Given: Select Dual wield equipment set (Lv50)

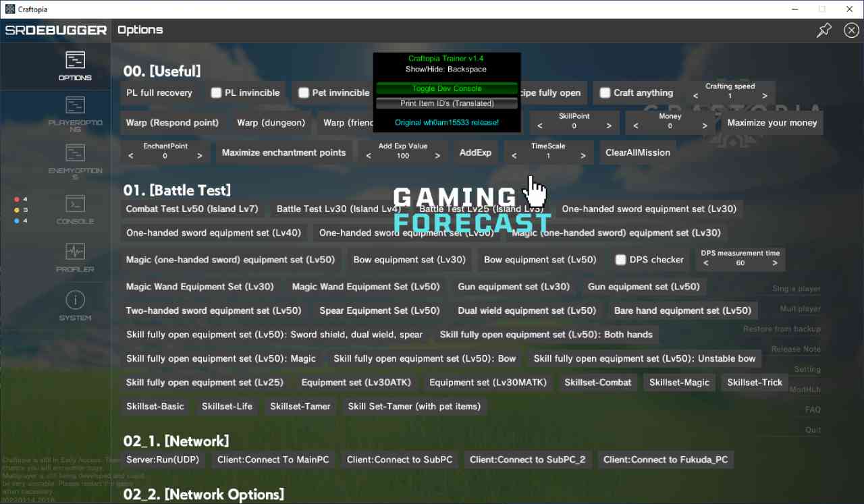Looking at the screenshot, I should coord(527,311).
